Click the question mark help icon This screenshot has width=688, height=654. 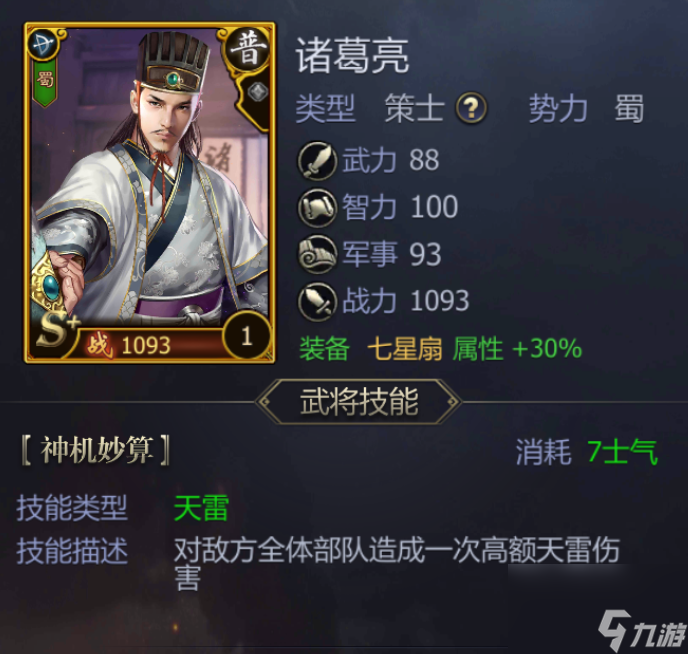pyautogui.click(x=471, y=107)
